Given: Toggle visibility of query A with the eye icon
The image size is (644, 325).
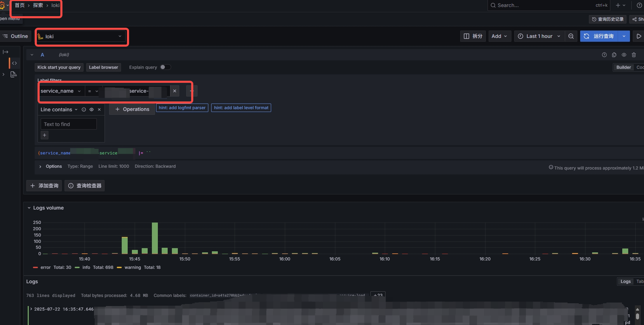Looking at the screenshot, I should 624,55.
